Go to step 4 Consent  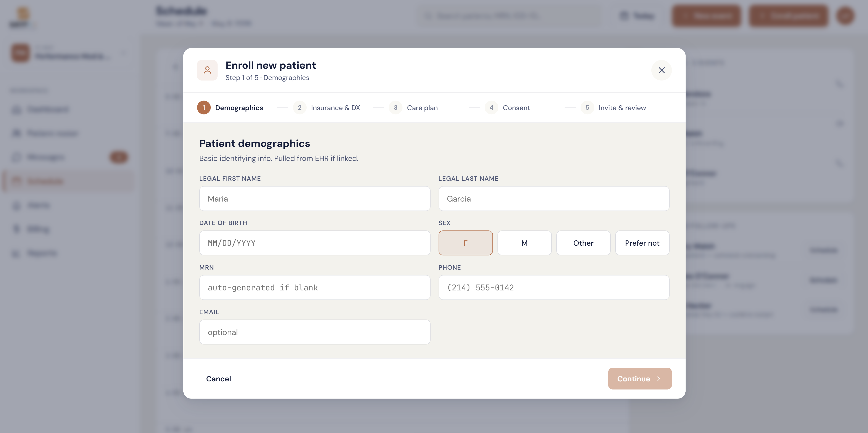pyautogui.click(x=508, y=108)
